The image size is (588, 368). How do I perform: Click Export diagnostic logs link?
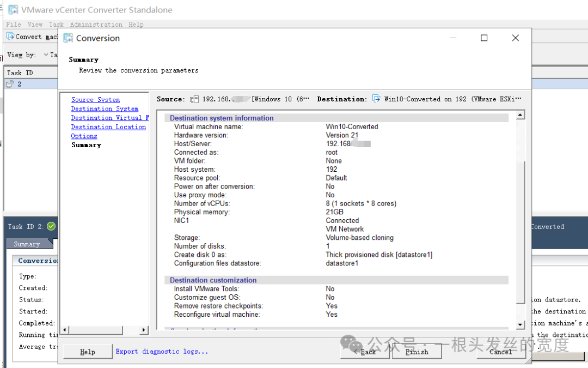pos(162,352)
